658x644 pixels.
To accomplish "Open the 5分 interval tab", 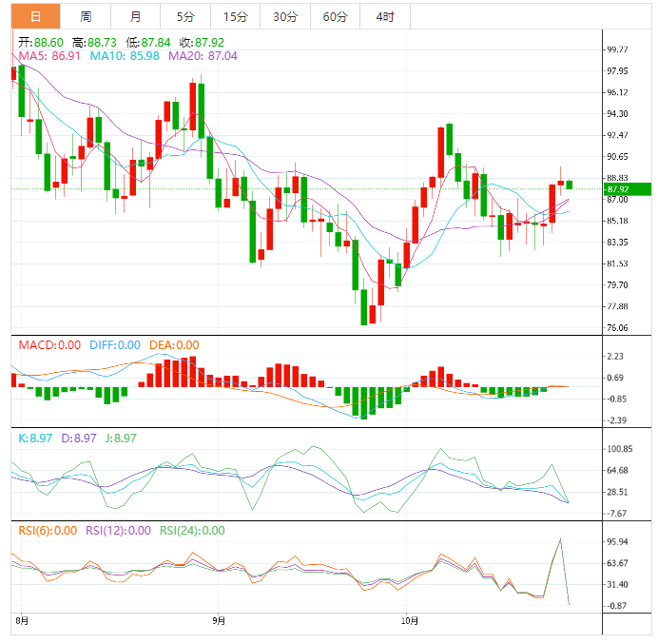I will [185, 16].
